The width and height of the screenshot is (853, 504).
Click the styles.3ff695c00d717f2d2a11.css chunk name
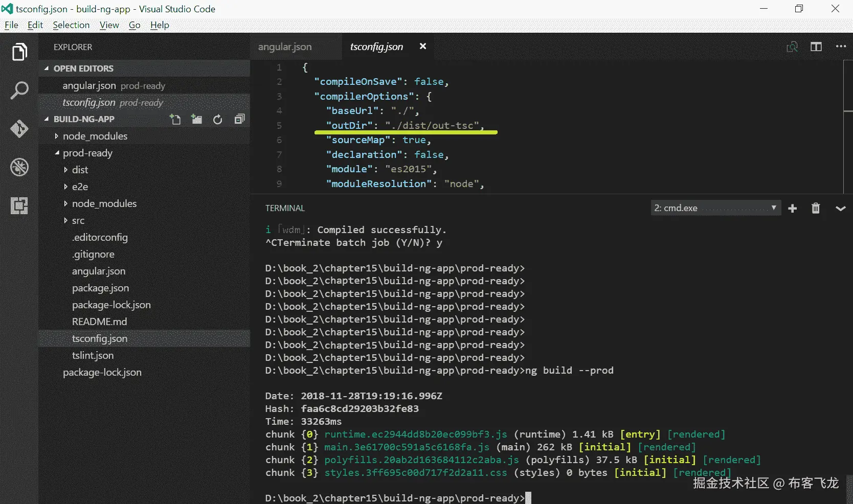click(416, 473)
